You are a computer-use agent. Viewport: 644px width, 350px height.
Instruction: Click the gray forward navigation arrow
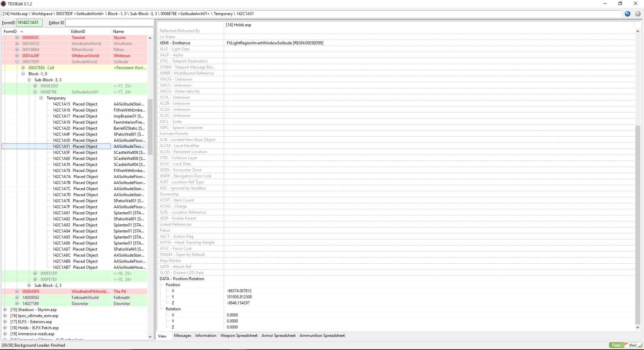tap(638, 14)
